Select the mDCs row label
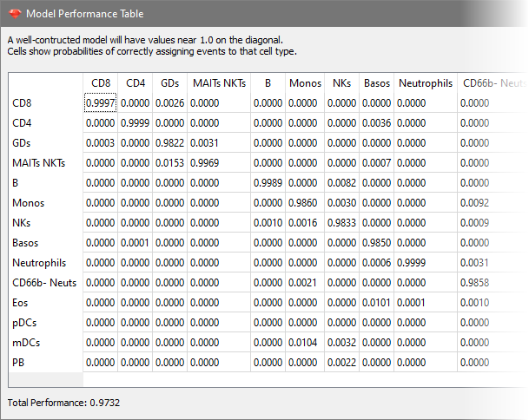 click(x=26, y=343)
